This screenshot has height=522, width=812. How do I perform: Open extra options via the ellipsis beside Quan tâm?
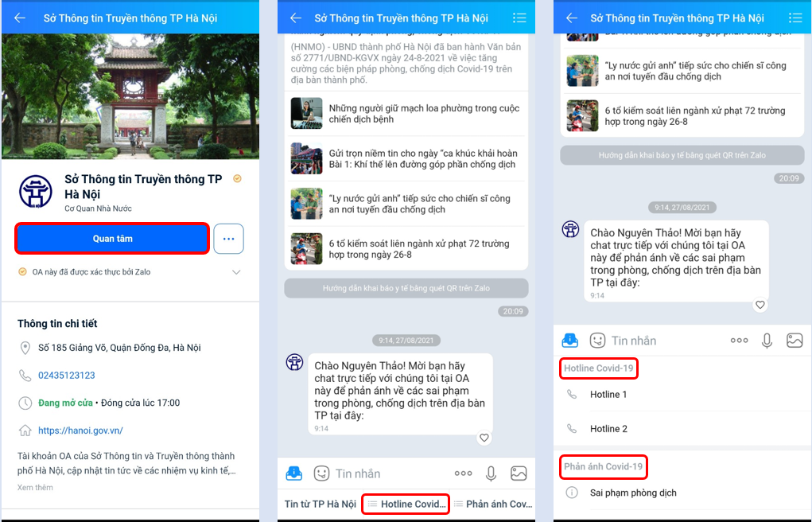(228, 238)
